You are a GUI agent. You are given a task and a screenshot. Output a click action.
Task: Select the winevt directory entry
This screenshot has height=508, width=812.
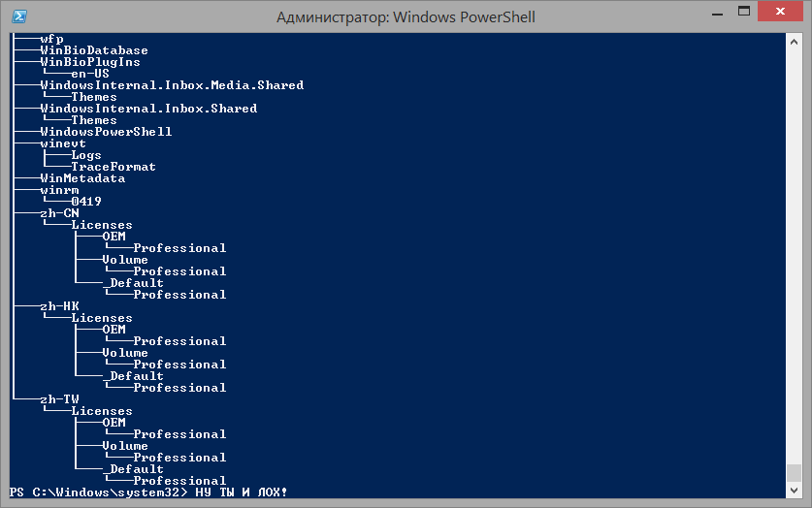coord(62,143)
